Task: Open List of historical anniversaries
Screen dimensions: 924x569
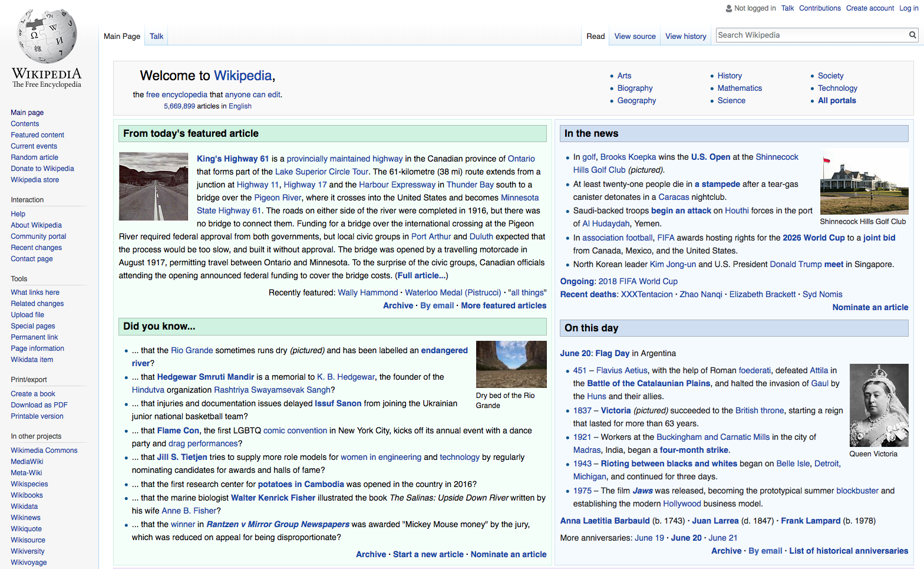Action: [848, 551]
